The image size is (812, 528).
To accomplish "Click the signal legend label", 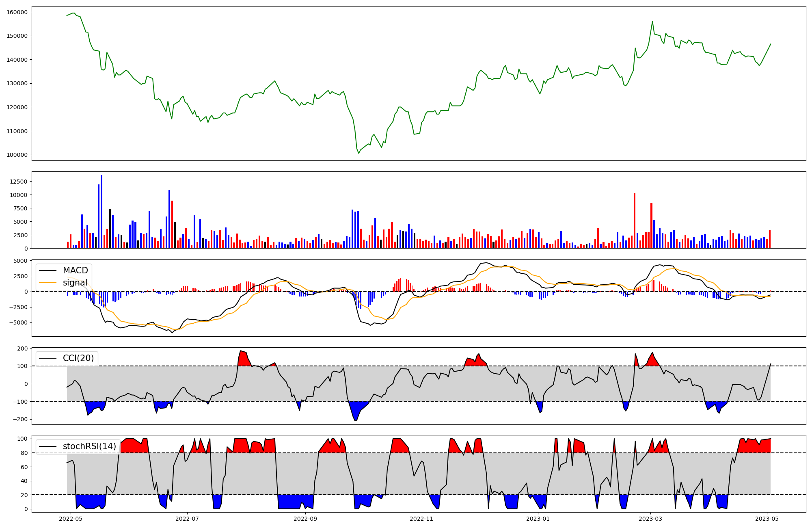I will coord(75,283).
